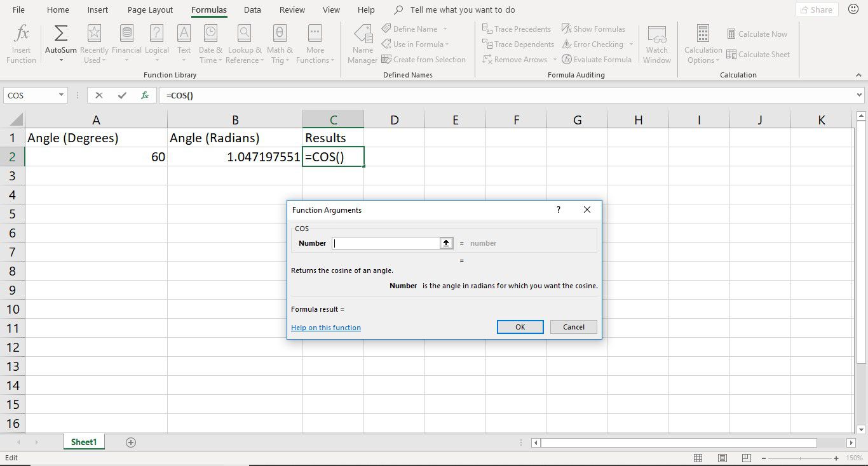868x466 pixels.
Task: Click the zoom out minus button
Action: [764, 458]
